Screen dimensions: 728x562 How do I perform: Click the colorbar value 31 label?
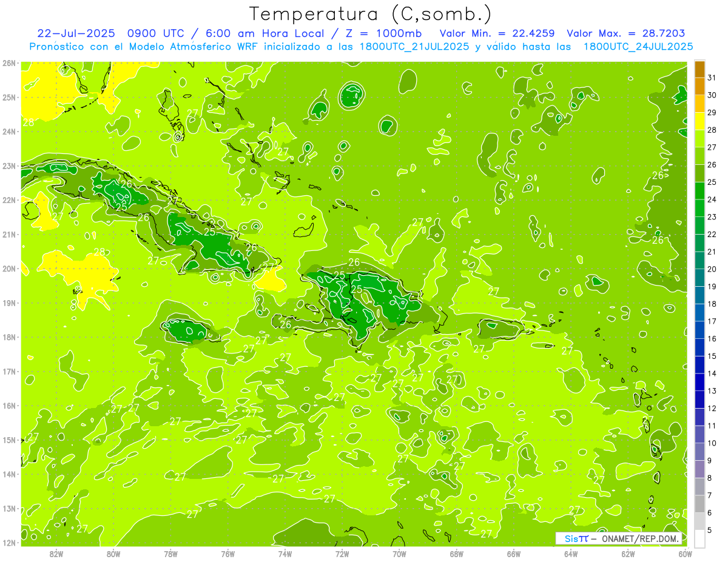pos(712,78)
